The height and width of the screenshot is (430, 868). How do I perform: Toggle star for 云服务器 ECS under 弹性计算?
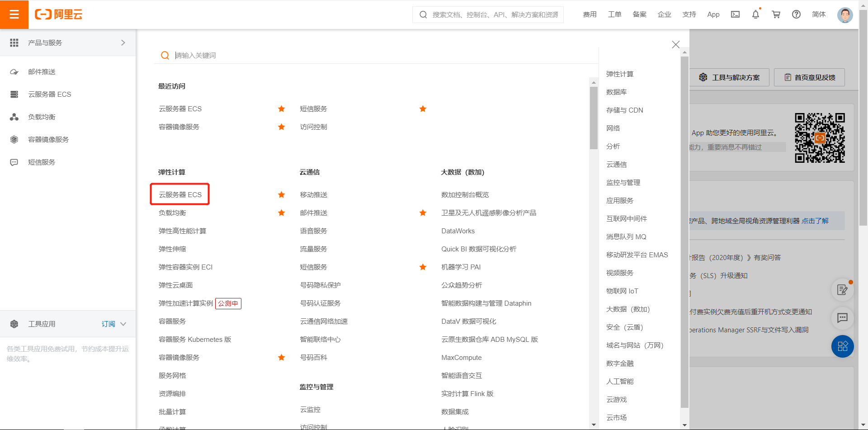point(281,195)
